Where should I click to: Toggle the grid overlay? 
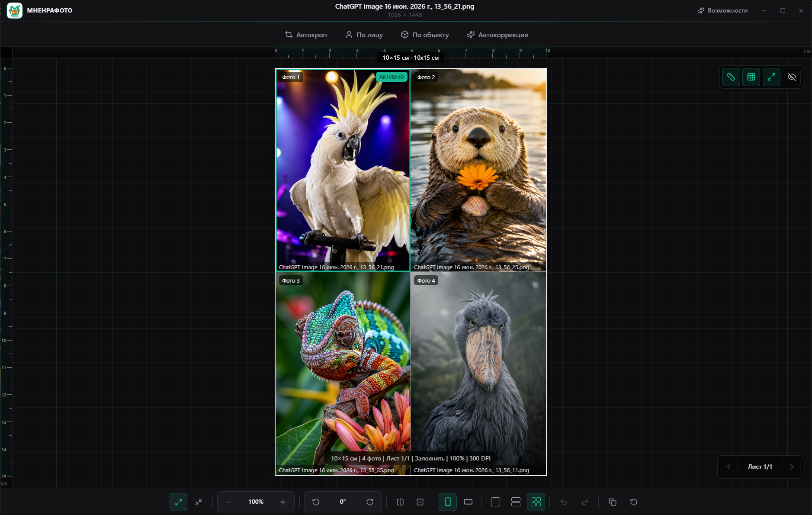751,77
